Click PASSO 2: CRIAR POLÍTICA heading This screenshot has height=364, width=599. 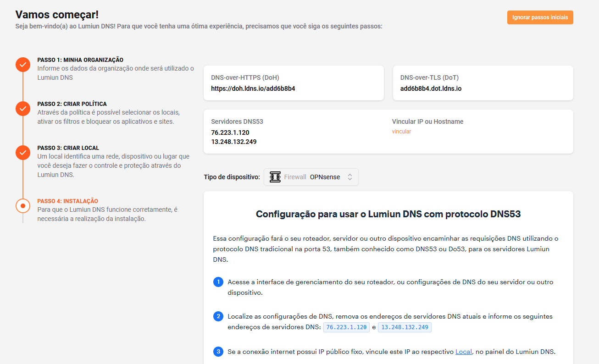[72, 104]
